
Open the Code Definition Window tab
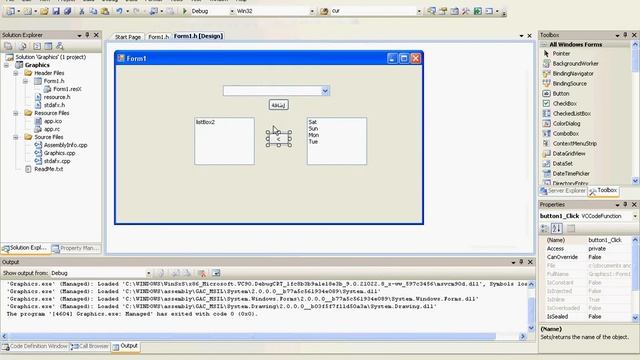point(35,347)
